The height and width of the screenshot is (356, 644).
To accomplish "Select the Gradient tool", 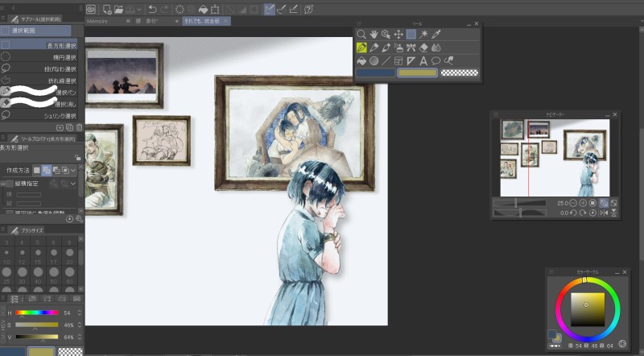I will pyautogui.click(x=374, y=61).
